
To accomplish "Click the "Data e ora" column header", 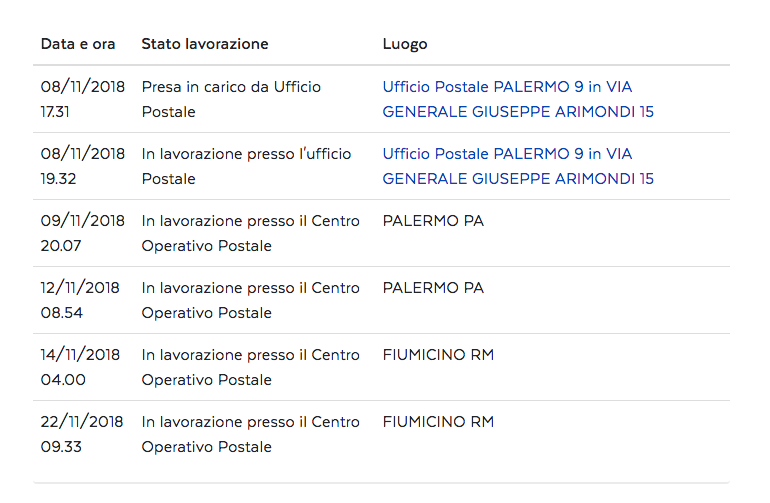I will tap(78, 44).
